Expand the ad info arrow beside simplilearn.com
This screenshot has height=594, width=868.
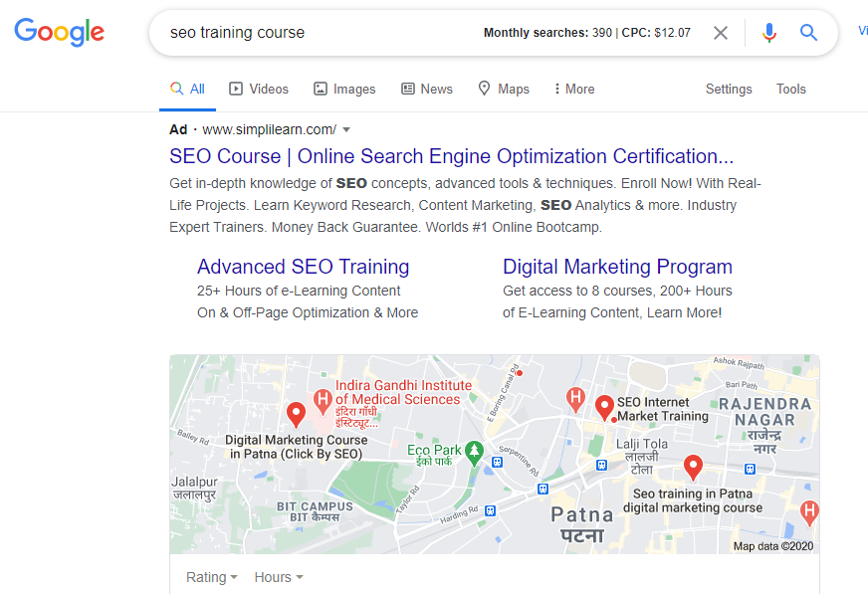tap(346, 130)
